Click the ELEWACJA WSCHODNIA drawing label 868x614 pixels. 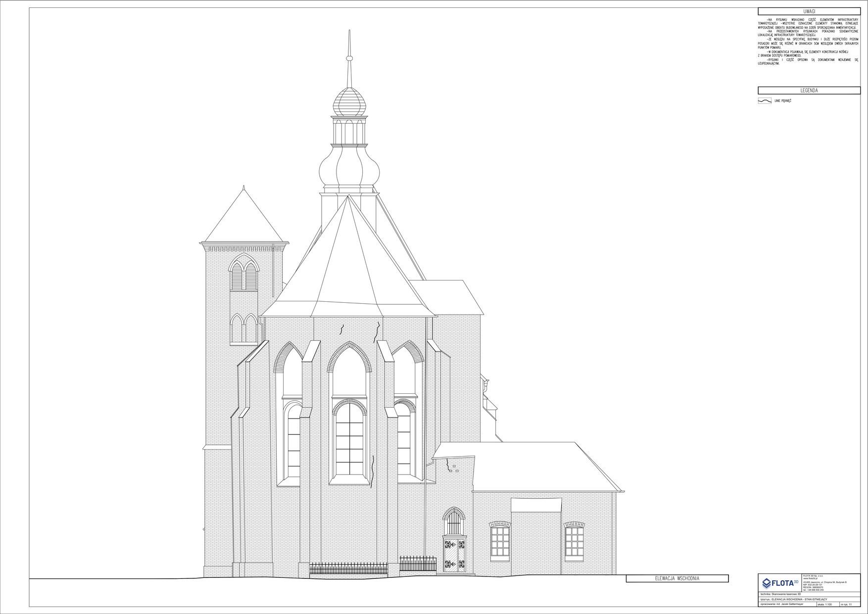click(x=677, y=578)
